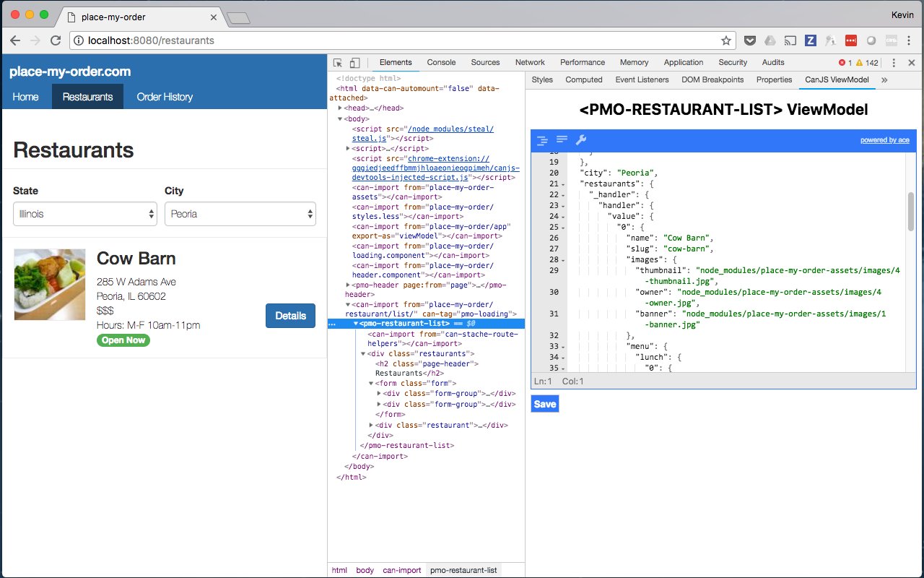The width and height of the screenshot is (924, 578).
Task: Expand the pmo-header element
Action: pyautogui.click(x=348, y=285)
